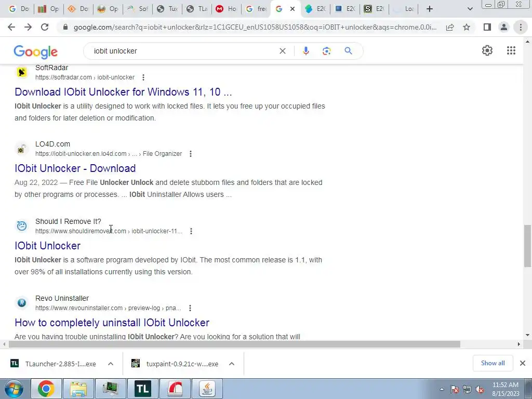Click scroll right arrow on horizontal scrollbar
This screenshot has height=399, width=532.
518,344
